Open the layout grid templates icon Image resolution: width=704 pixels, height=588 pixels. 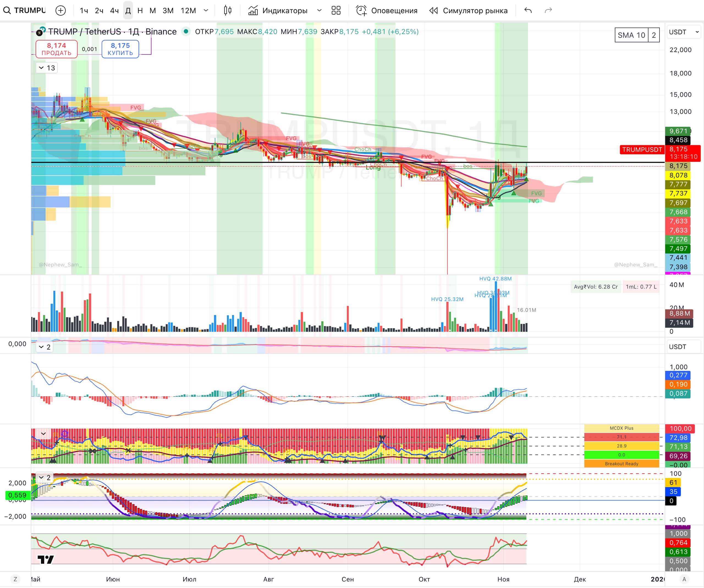(x=336, y=10)
